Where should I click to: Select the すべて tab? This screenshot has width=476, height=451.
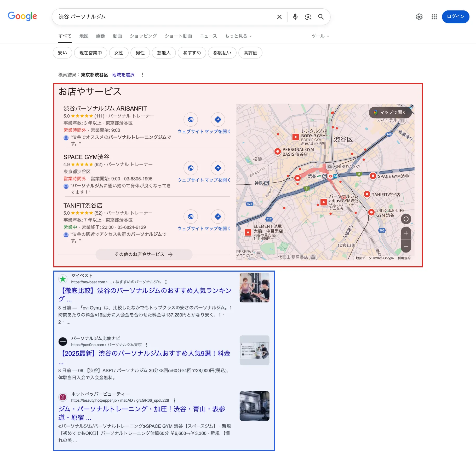pyautogui.click(x=65, y=36)
